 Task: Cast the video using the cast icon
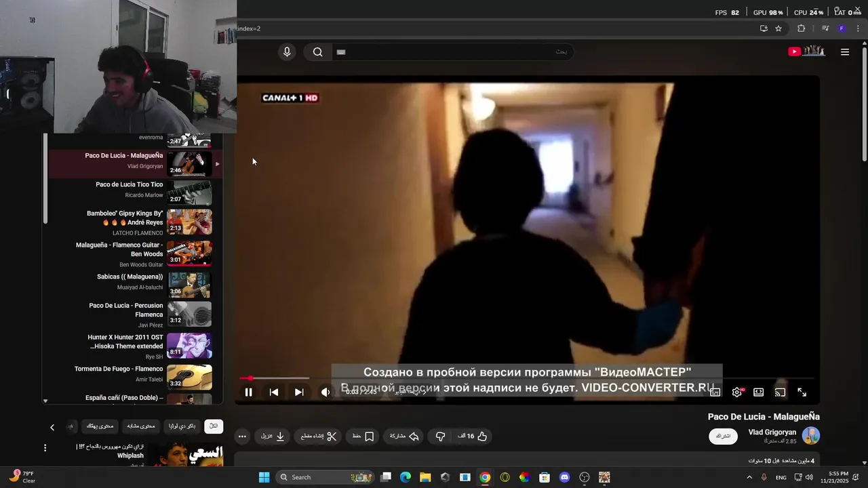[x=781, y=392]
